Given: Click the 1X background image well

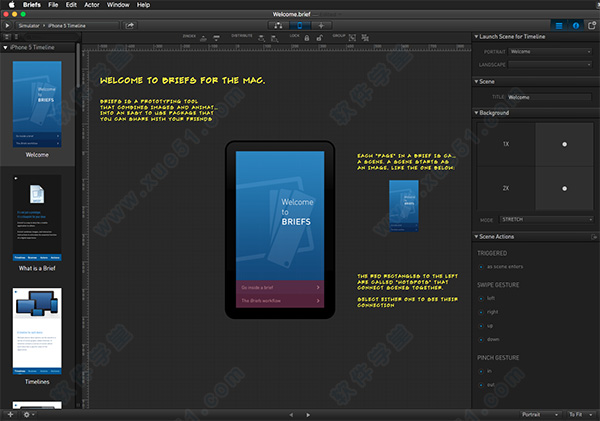Looking at the screenshot, I should pyautogui.click(x=564, y=144).
